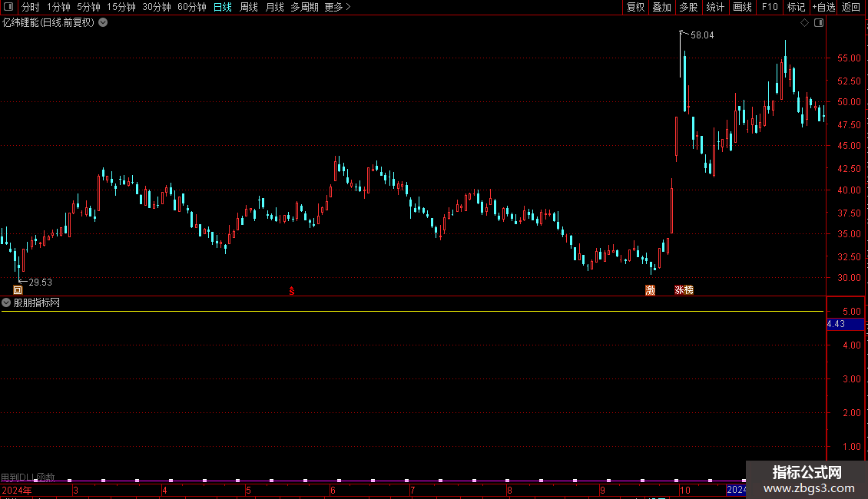Select the 5分钟 period

point(88,7)
